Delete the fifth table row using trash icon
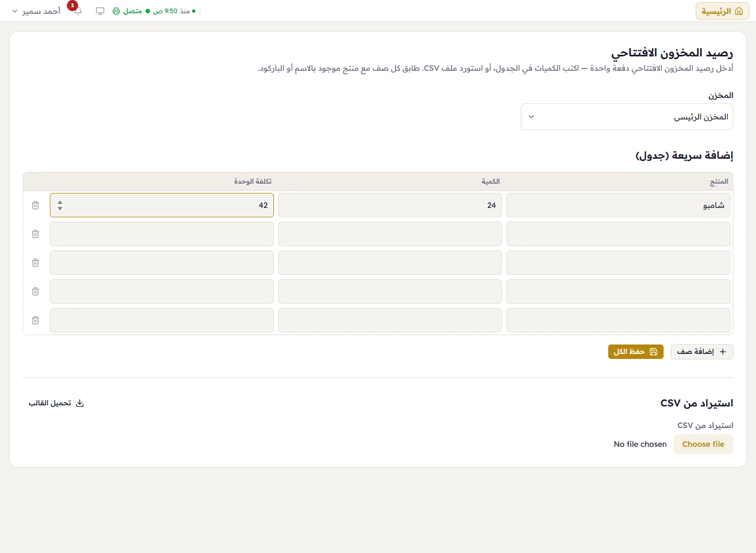The width and height of the screenshot is (756, 553). (x=35, y=320)
